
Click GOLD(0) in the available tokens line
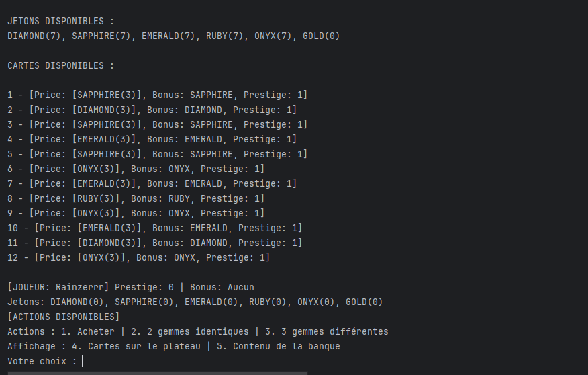click(321, 36)
